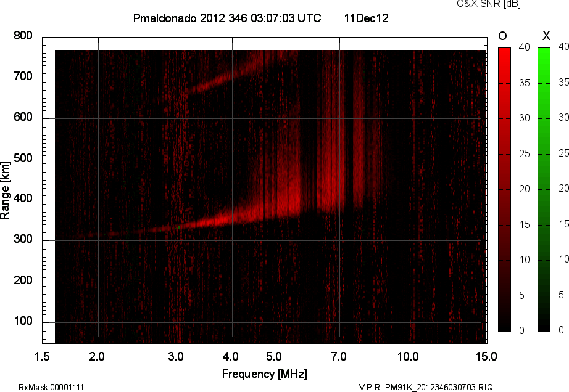This screenshot has width=569, height=392.
Task: Click the 3.0 MHz frequency tick label
Action: point(176,356)
